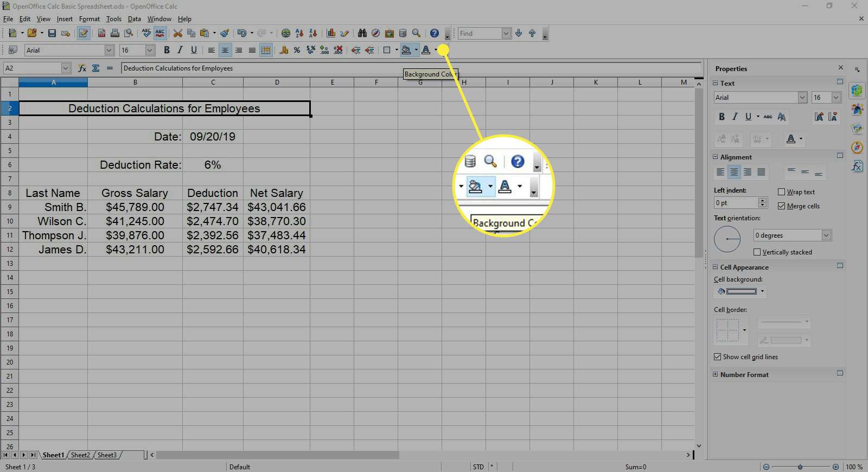Sort data in ascending order
Viewport: 868px width, 472px height.
click(299, 33)
